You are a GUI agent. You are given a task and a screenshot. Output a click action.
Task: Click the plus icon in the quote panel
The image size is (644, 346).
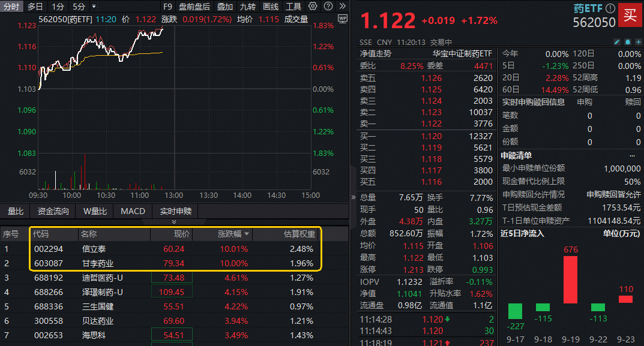[639, 41]
